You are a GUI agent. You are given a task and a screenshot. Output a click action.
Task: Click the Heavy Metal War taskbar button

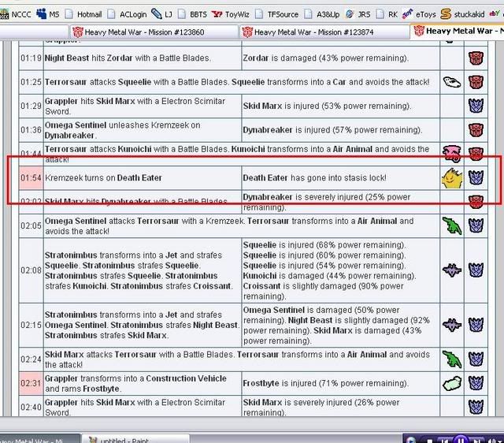coord(39,439)
